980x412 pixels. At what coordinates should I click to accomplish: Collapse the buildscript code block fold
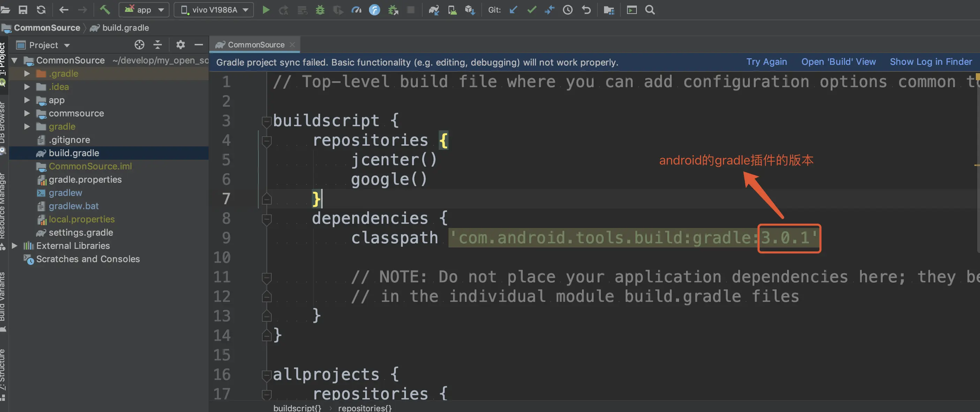pyautogui.click(x=266, y=121)
